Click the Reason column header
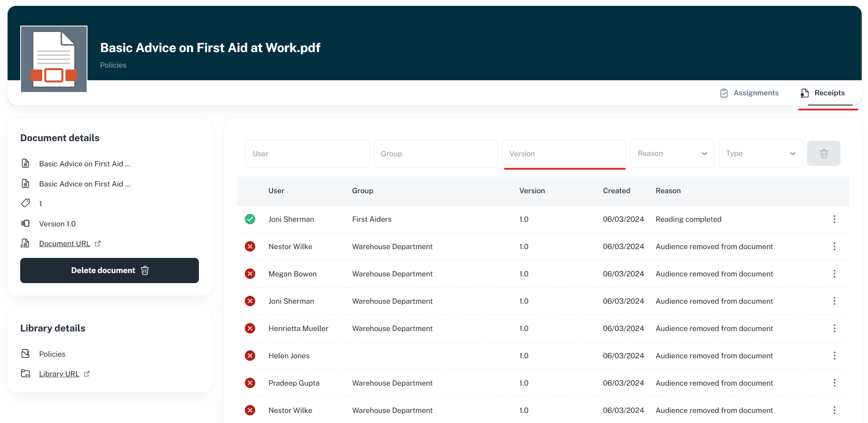This screenshot has height=423, width=868. click(x=668, y=191)
